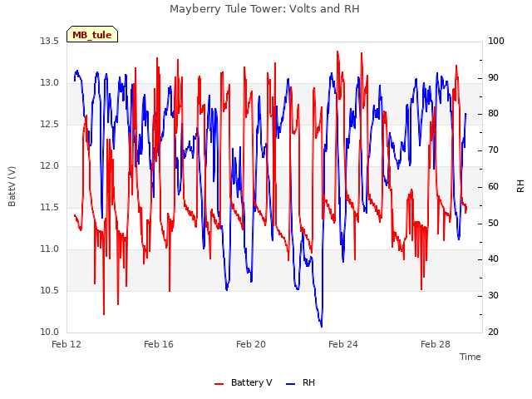The width and height of the screenshot is (532, 399).
Task: Click the red Battery V legend swatch
Action: click(219, 384)
